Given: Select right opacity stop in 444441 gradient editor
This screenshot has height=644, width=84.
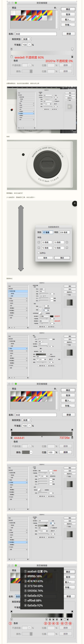Looking at the screenshot, I should click(x=72, y=430).
